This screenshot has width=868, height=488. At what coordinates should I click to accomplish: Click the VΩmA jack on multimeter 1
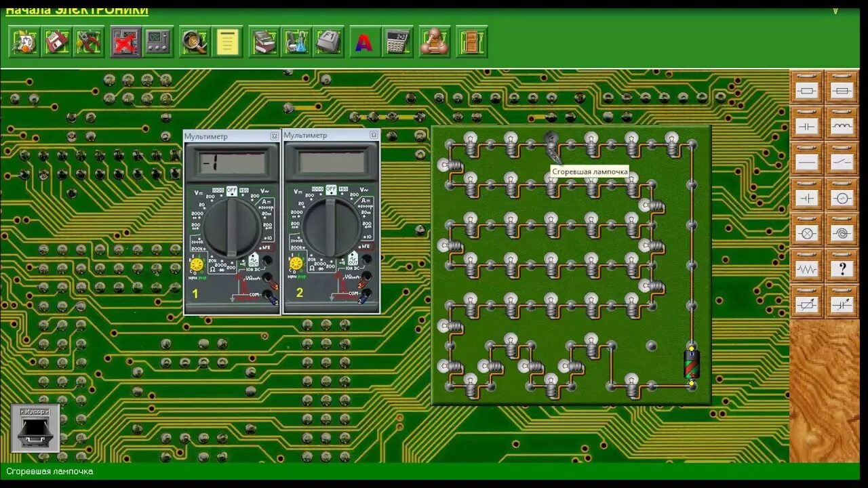click(x=268, y=277)
